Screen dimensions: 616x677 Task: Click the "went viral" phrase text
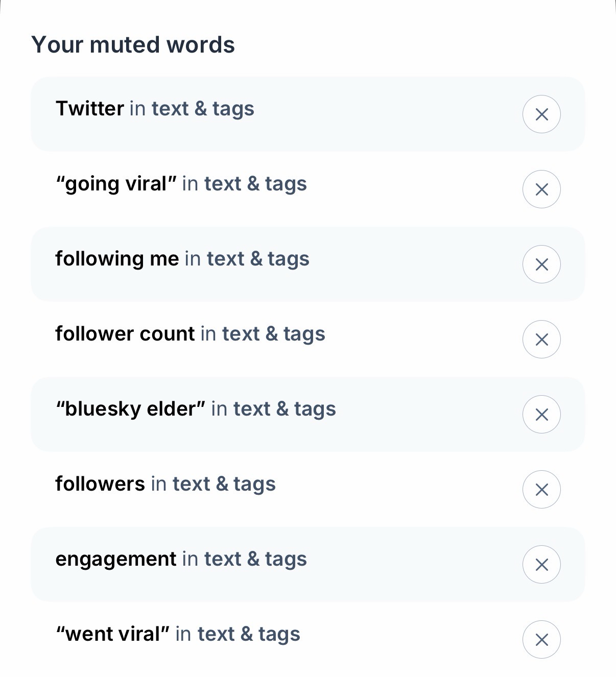(x=113, y=634)
